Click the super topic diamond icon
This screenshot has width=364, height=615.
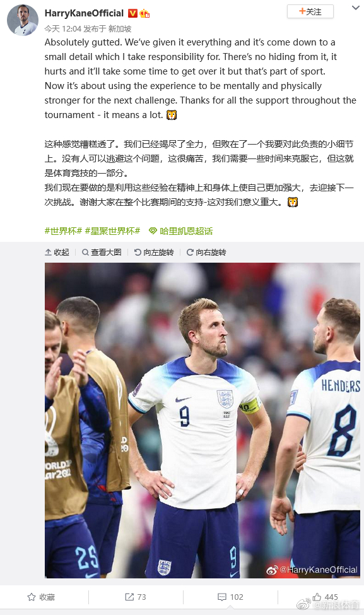[153, 231]
